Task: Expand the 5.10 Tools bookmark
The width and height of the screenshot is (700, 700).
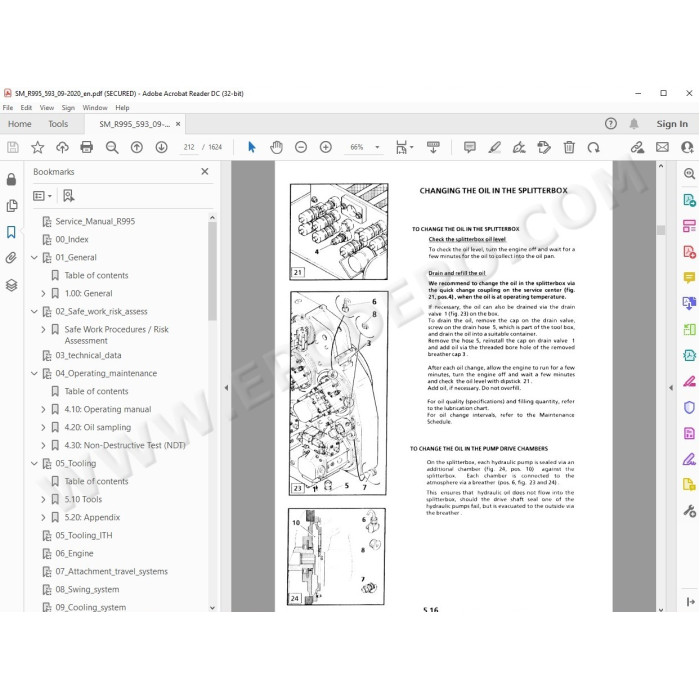Action: click(x=43, y=499)
